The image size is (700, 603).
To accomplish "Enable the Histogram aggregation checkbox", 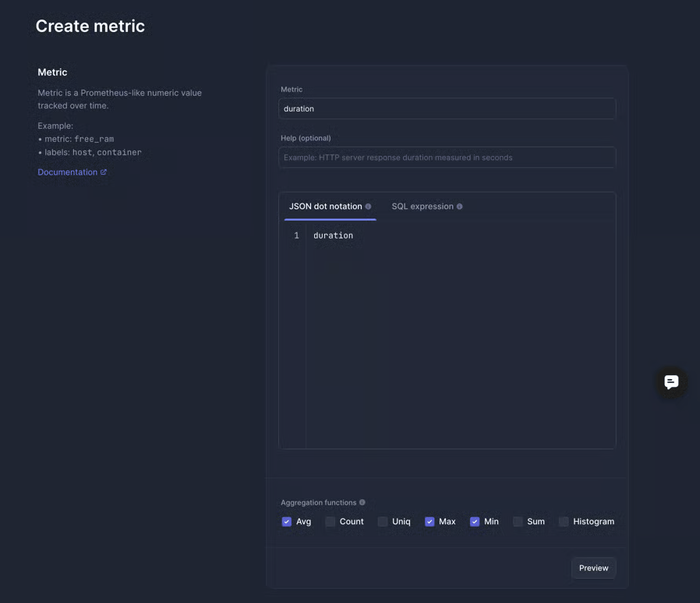I will pos(564,521).
